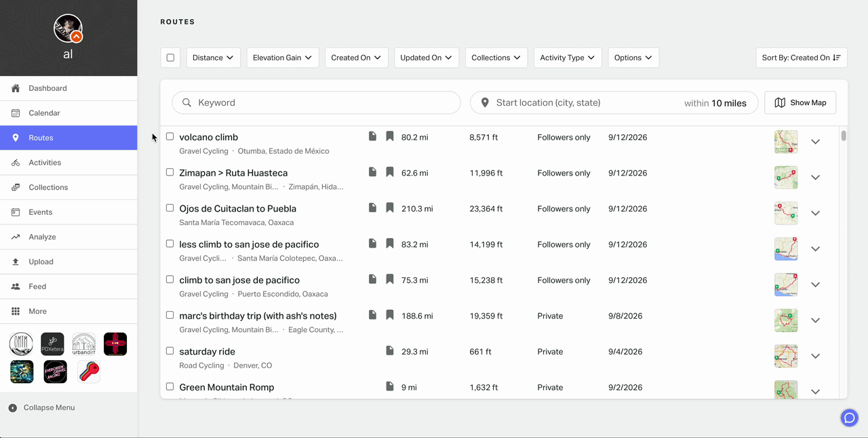868x438 pixels.
Task: Check the Green Mountain Romp checkbox
Action: pyautogui.click(x=170, y=386)
